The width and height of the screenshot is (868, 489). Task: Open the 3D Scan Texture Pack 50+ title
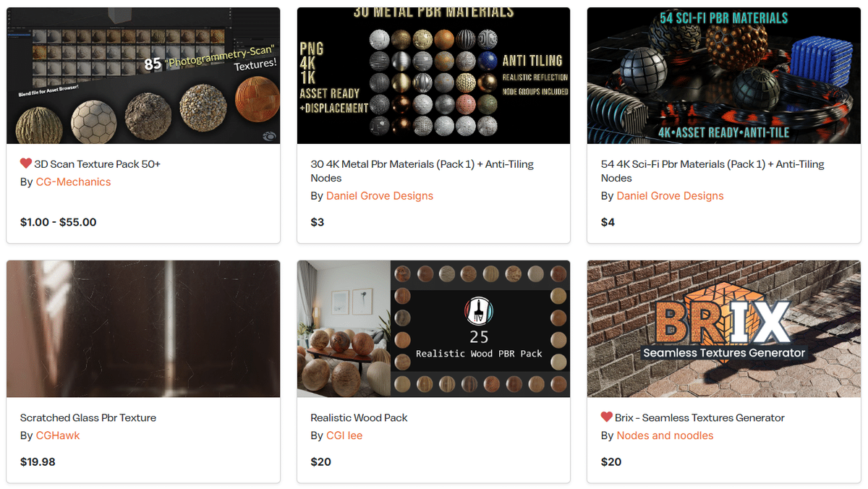(x=98, y=164)
